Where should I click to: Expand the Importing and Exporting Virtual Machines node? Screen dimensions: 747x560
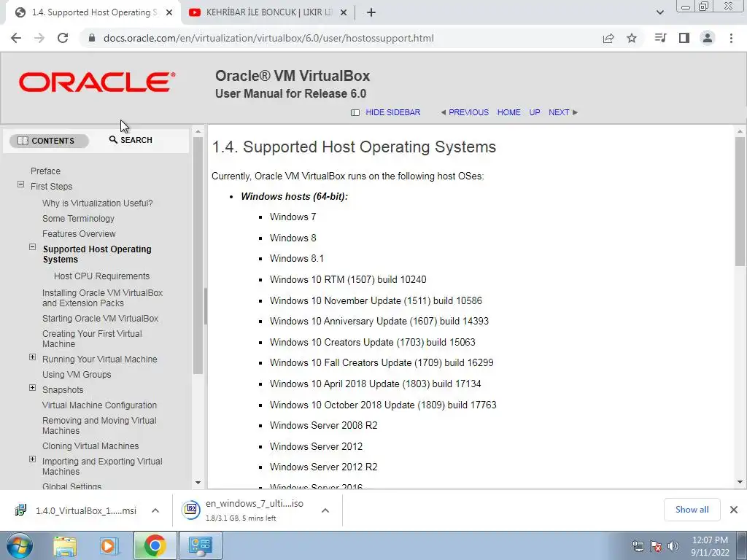32,459
